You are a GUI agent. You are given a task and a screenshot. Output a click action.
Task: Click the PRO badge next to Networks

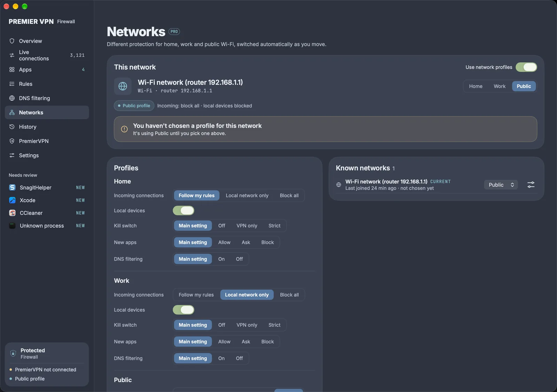(x=174, y=32)
